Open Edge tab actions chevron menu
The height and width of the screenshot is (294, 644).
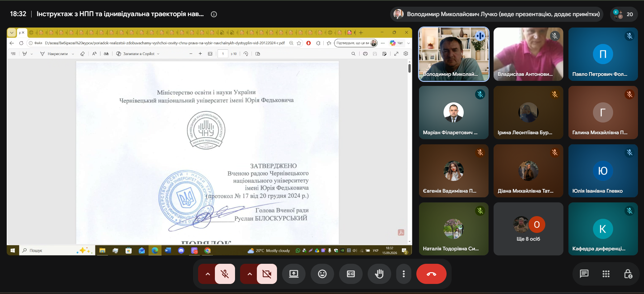coord(12,33)
